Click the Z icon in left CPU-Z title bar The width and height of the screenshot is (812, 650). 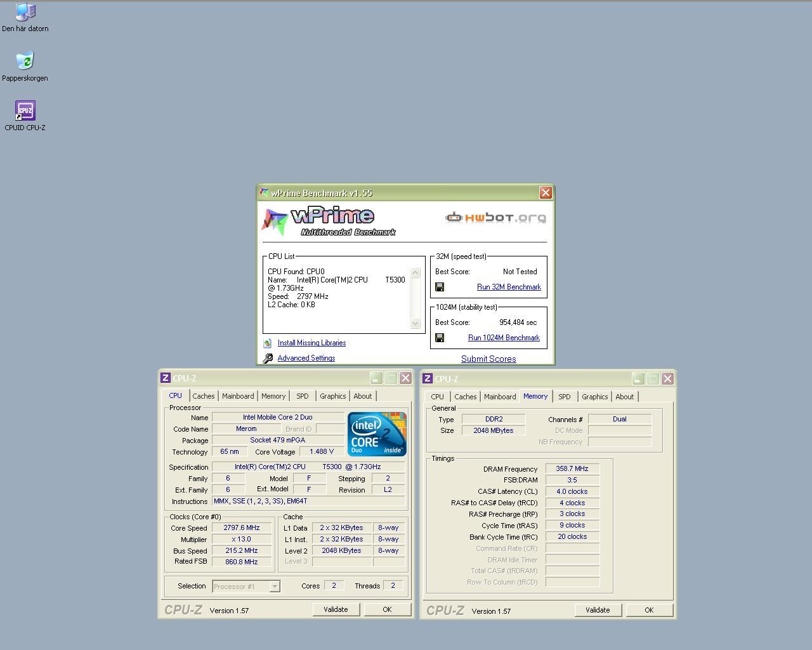[166, 378]
